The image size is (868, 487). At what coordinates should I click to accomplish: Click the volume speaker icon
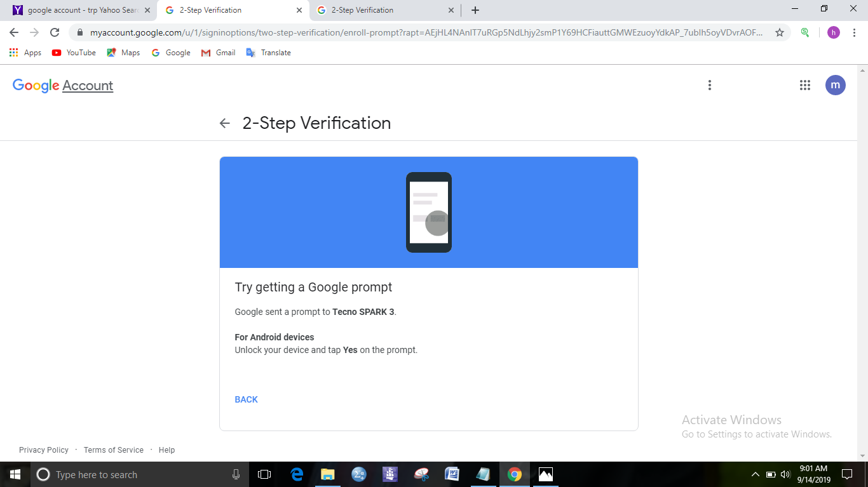[785, 474]
